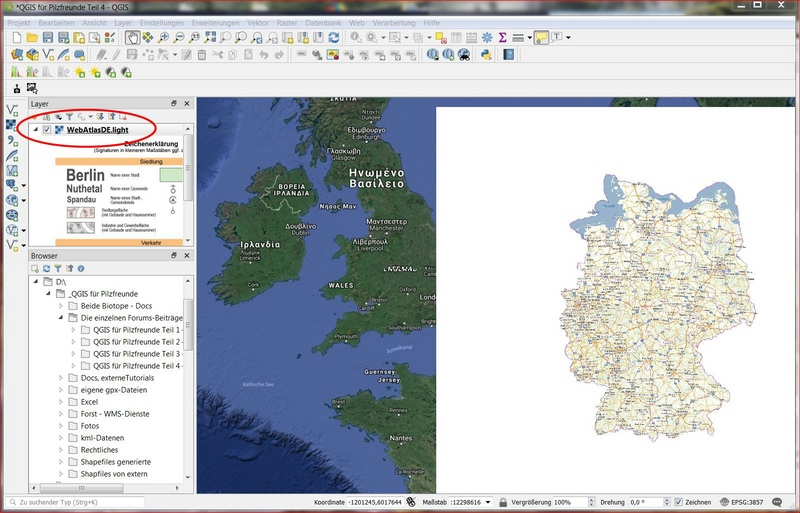Image resolution: width=800 pixels, height=513 pixels.
Task: Open the Python console icon
Action: tap(485, 54)
